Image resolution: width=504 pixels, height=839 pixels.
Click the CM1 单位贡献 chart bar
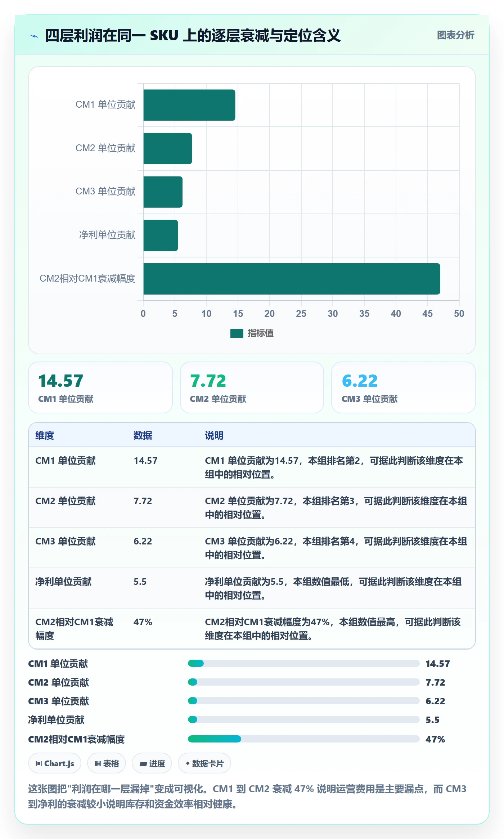(x=189, y=105)
